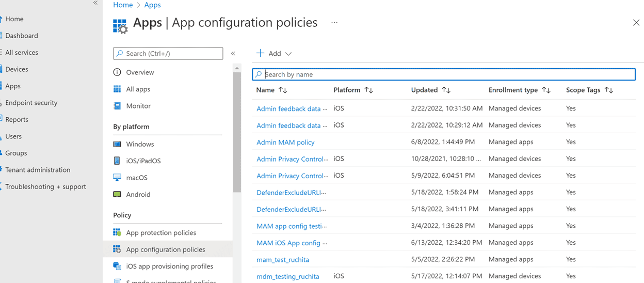Click the Home breadcrumb link
This screenshot has width=644, height=283.
click(123, 5)
